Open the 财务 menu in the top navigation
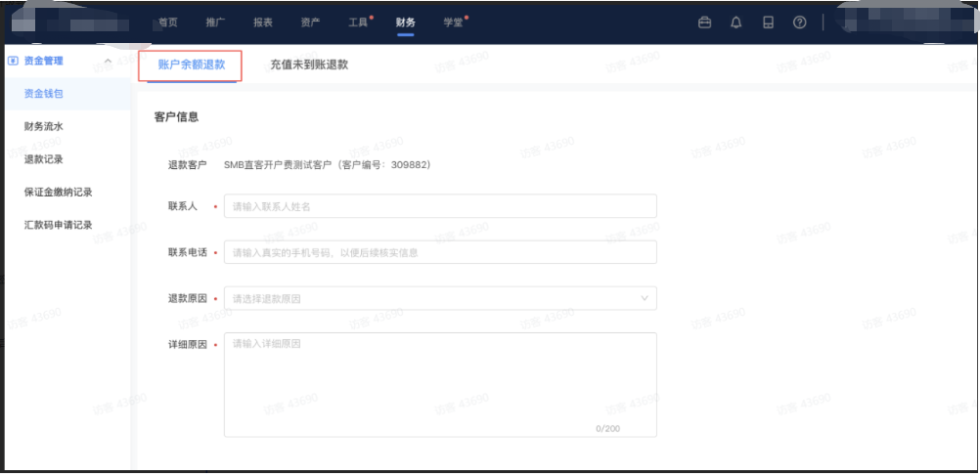This screenshot has width=980, height=476. pyautogui.click(x=405, y=22)
